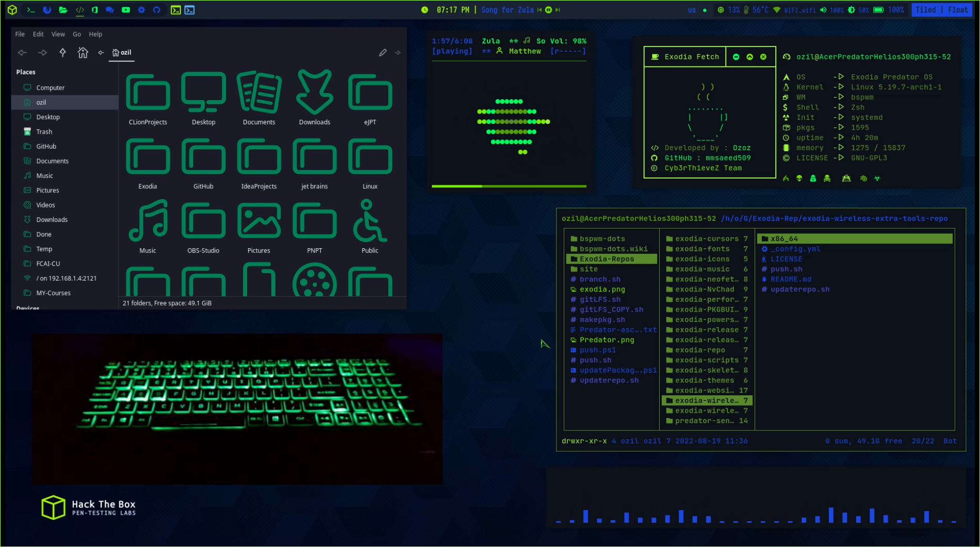
Task: Select the Documents folder icon in file manager
Action: [x=259, y=98]
